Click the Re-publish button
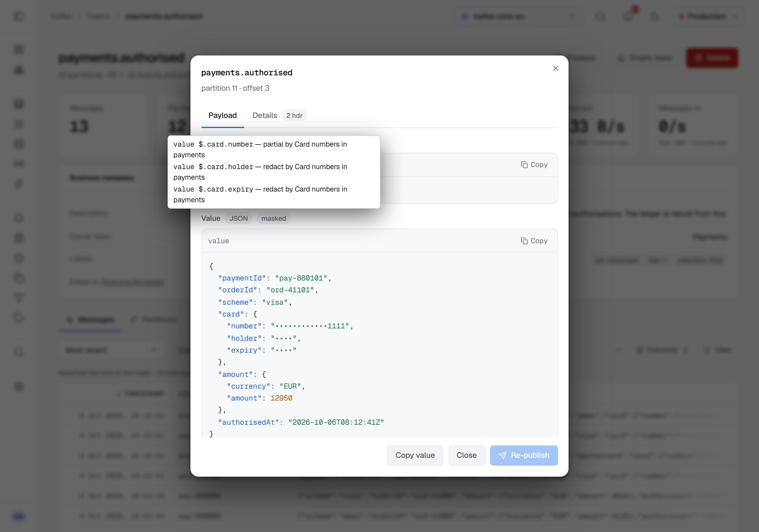759x532 pixels. pos(524,455)
